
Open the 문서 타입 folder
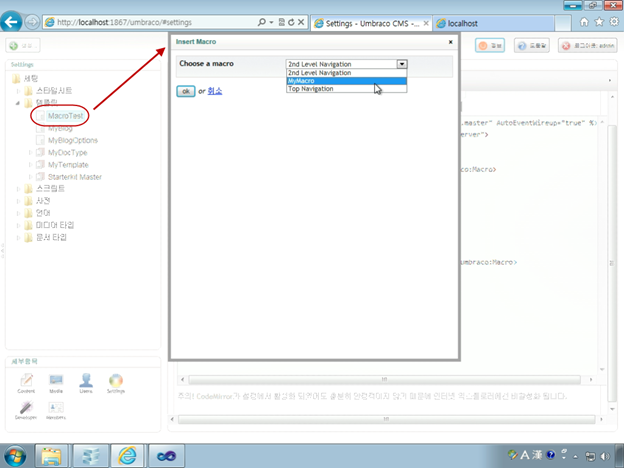point(51,238)
